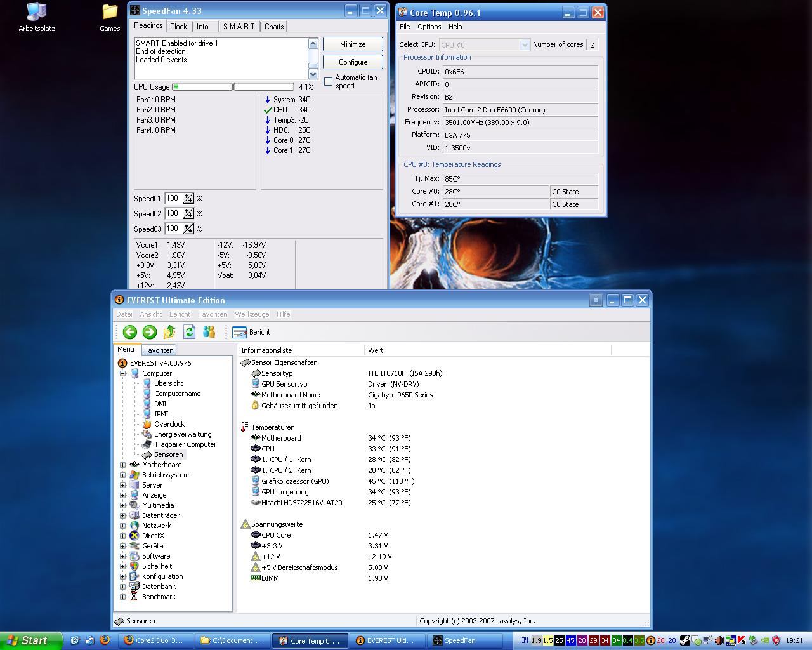Screen dimensions: 812x650
Task: Click the EVEREST help close X button
Action: [x=595, y=300]
